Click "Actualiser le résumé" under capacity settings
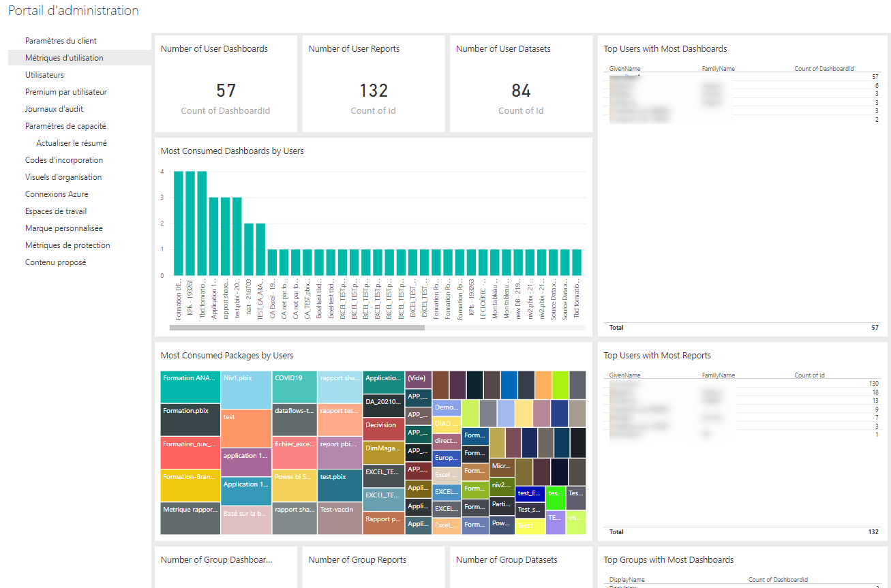 [70, 142]
